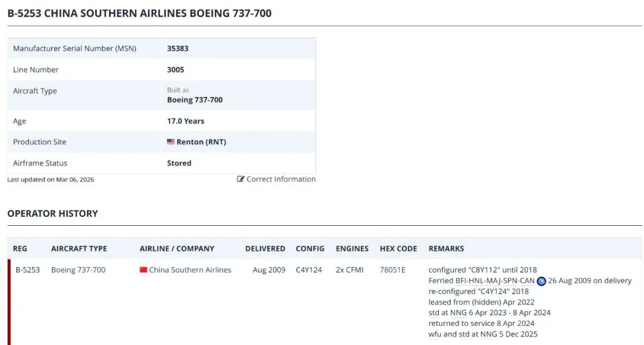Click the blue globe route map icon
The width and height of the screenshot is (644, 345).
click(x=541, y=281)
